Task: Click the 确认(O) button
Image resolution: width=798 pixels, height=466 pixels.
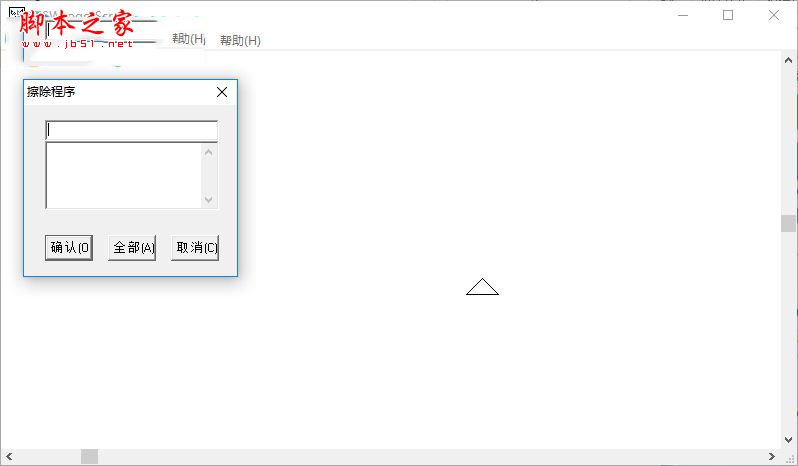Action: click(x=69, y=248)
